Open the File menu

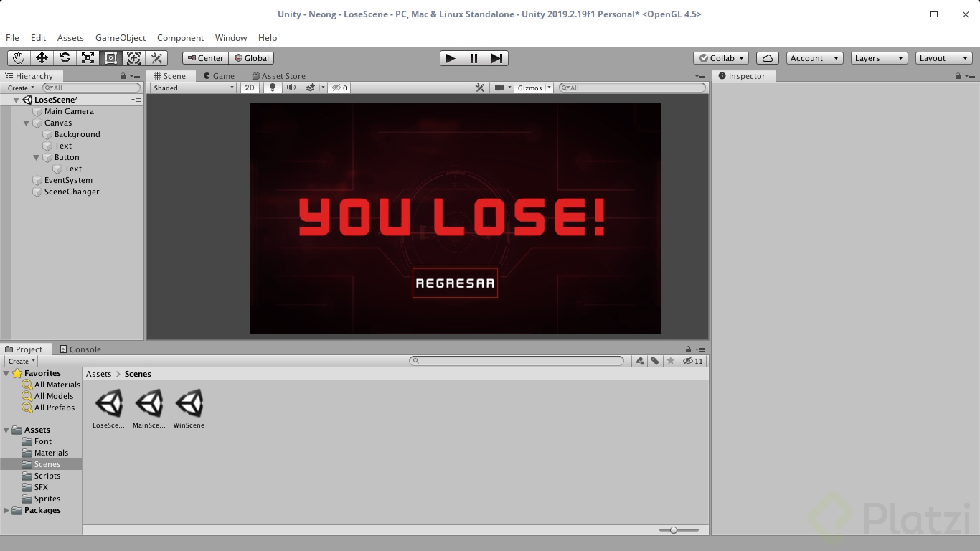point(12,38)
